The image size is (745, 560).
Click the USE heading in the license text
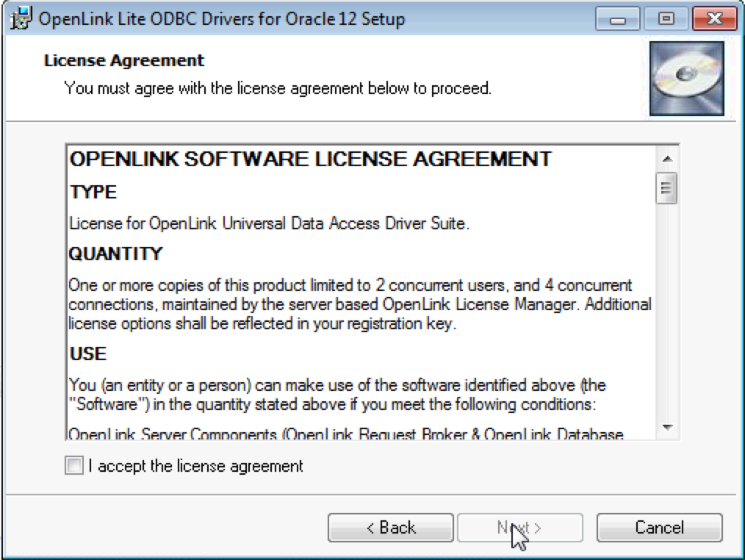pyautogui.click(x=88, y=354)
